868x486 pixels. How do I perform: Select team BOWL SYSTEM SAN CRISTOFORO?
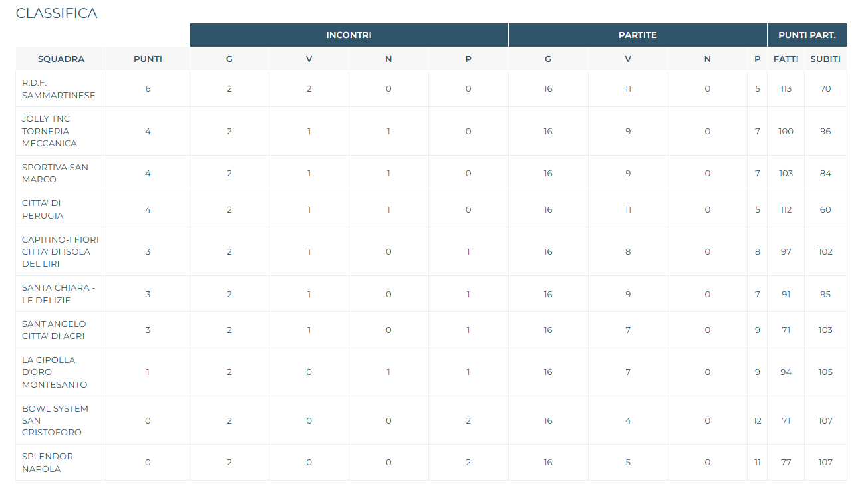pyautogui.click(x=55, y=420)
